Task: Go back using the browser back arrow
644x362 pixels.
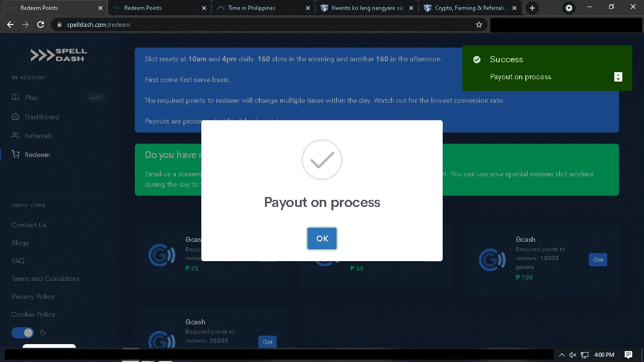Action: [x=10, y=25]
